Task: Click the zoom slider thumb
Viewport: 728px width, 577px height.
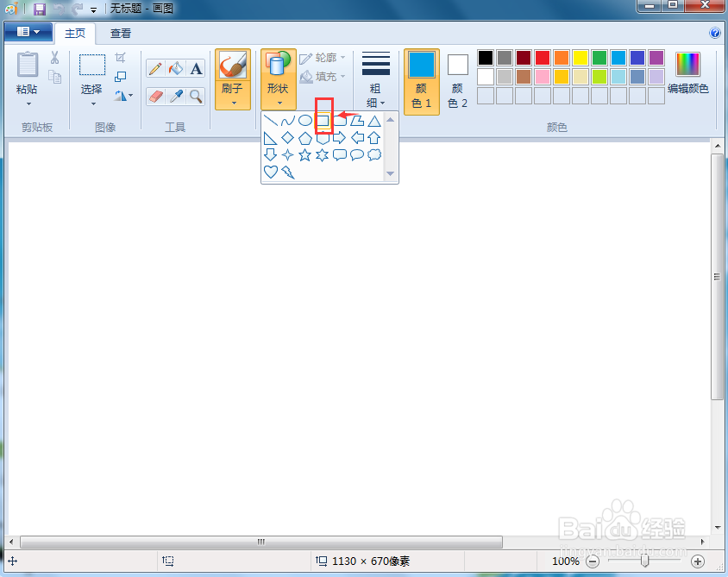Action: pos(645,561)
